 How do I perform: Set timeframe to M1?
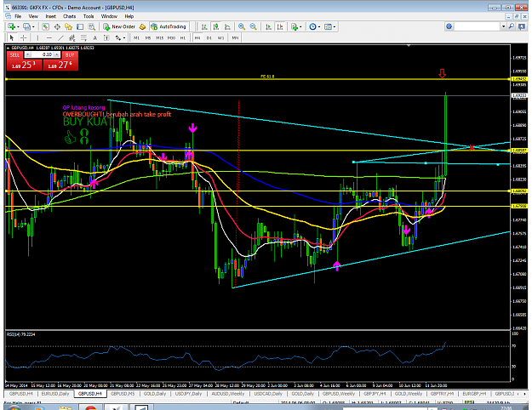[136, 37]
